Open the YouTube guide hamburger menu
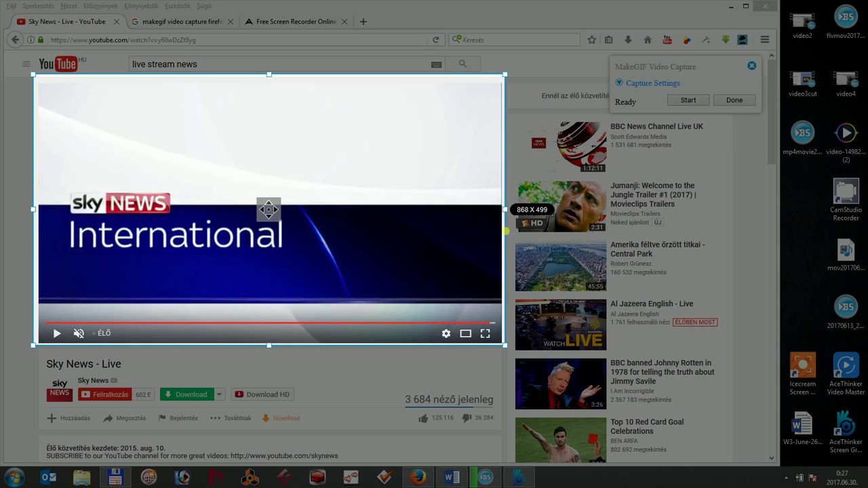This screenshot has width=868, height=488. [x=26, y=64]
